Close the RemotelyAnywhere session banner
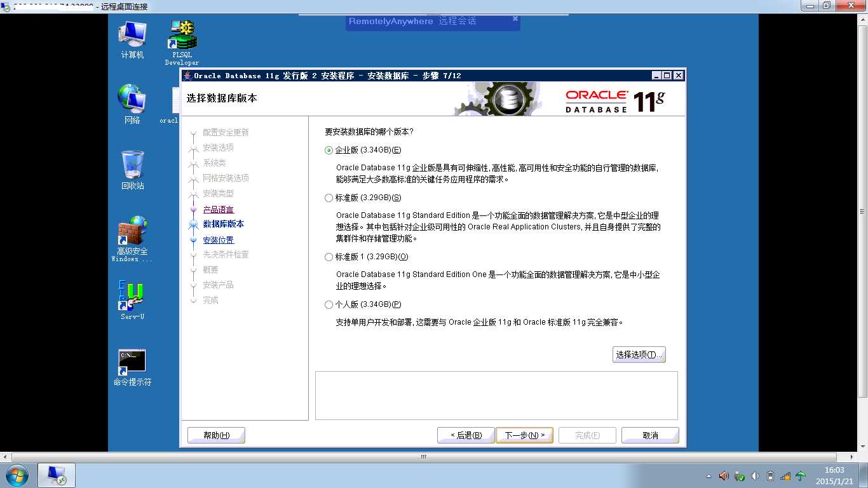The width and height of the screenshot is (868, 488). [x=515, y=18]
